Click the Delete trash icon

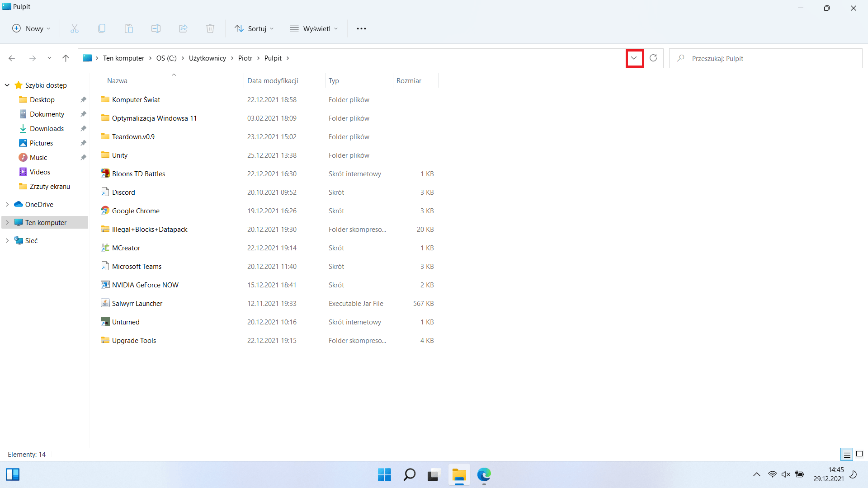210,28
